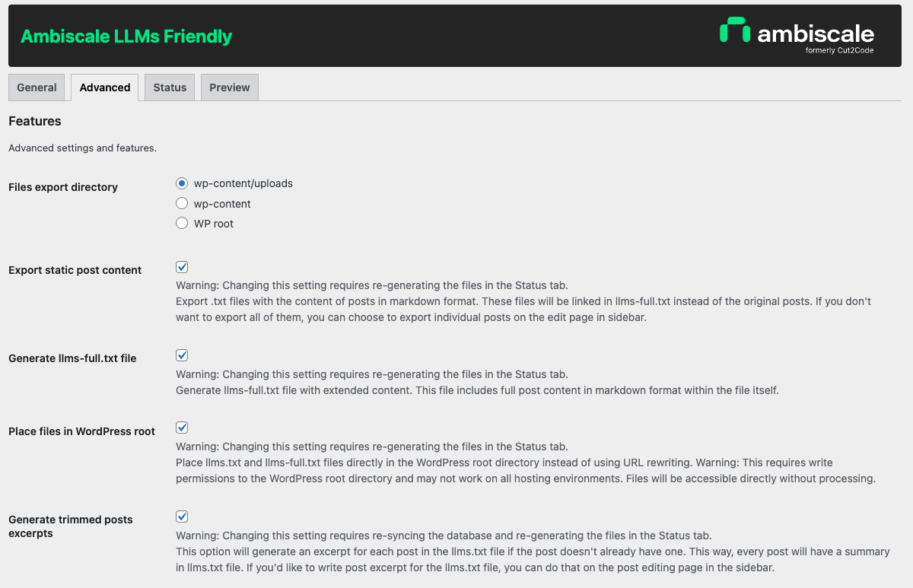This screenshot has width=913, height=588.
Task: Pick the WP root radio option
Action: pos(182,224)
